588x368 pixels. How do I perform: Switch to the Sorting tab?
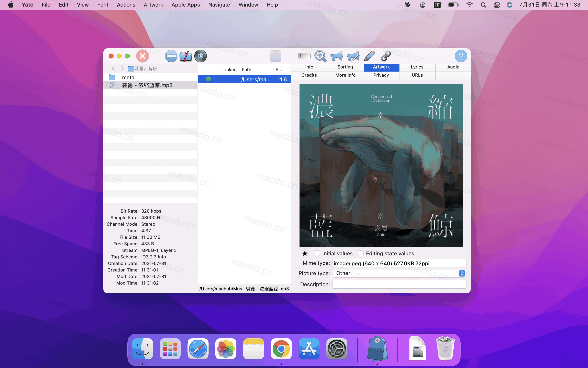point(345,67)
